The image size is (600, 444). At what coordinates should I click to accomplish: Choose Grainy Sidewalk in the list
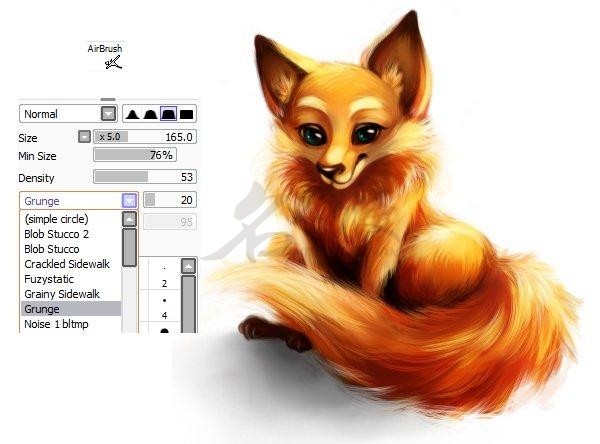pos(61,294)
